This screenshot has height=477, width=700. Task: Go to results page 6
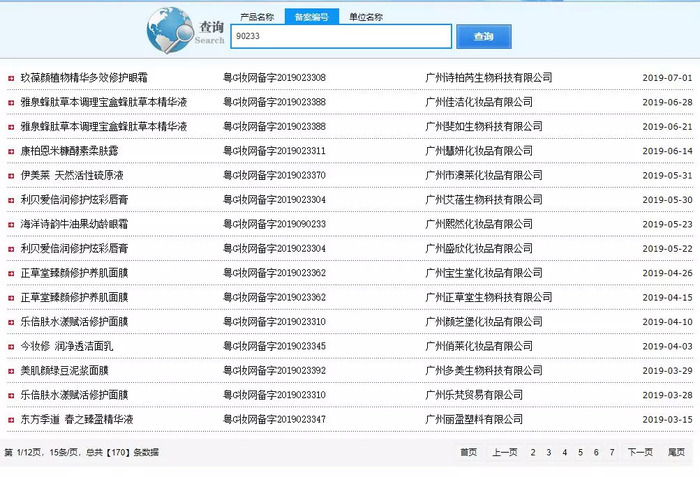tap(596, 452)
